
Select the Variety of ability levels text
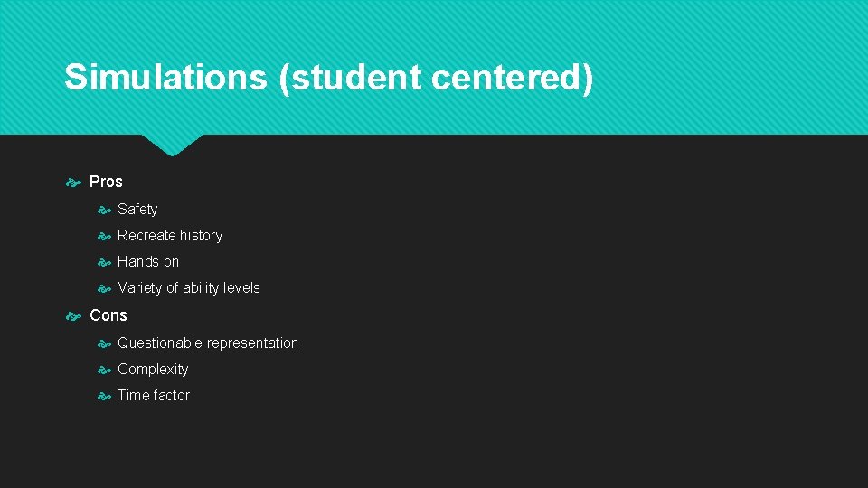pos(189,288)
